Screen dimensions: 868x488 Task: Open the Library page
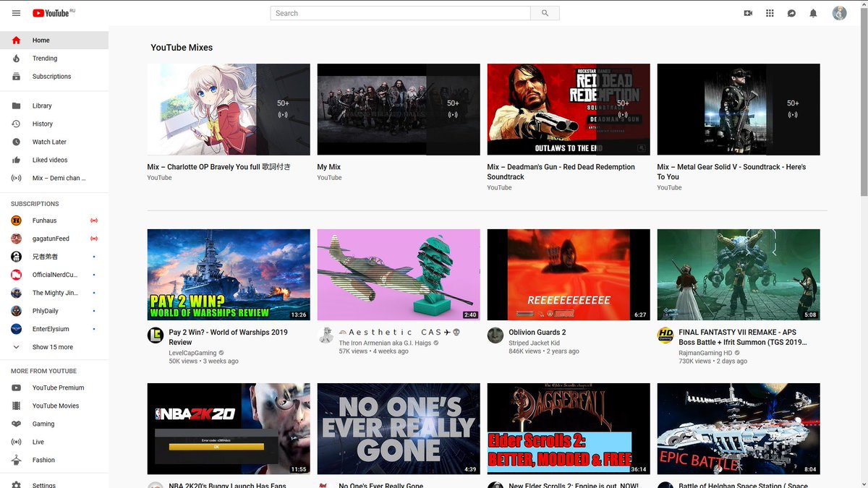coord(54,106)
